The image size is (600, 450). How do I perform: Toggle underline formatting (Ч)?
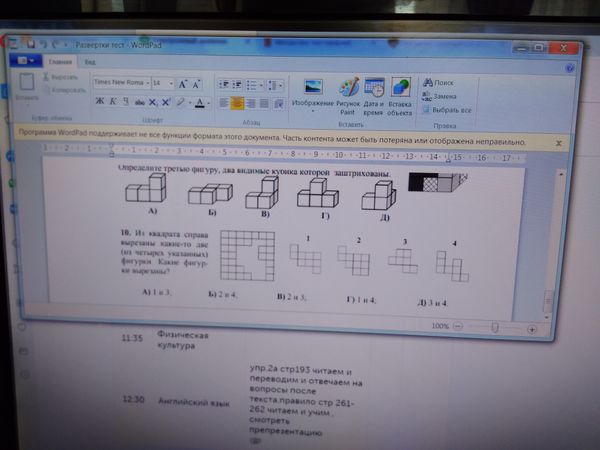click(x=125, y=102)
